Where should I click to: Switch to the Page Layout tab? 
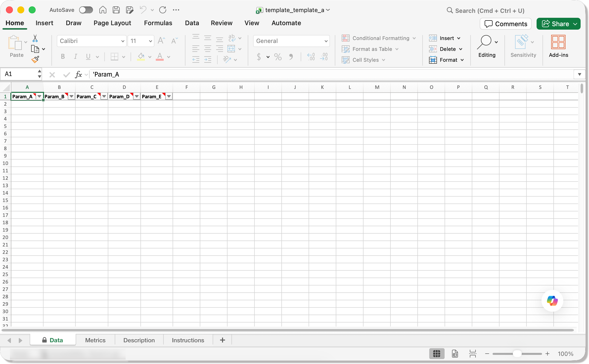(112, 23)
